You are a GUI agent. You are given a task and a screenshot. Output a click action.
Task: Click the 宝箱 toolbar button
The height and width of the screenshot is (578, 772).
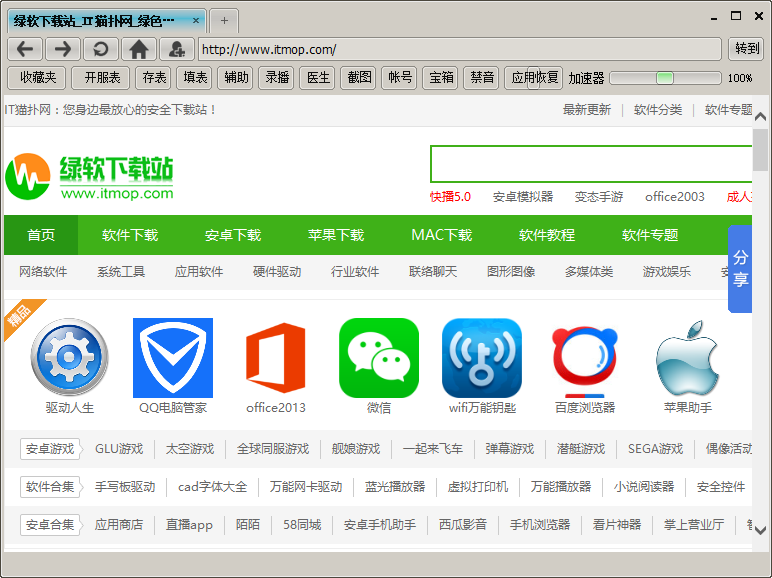point(441,78)
